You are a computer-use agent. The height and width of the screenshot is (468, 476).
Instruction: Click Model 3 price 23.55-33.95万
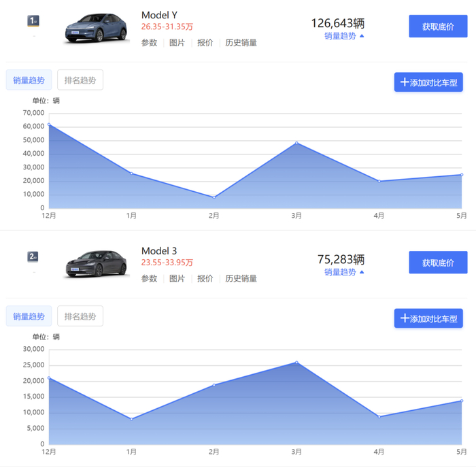(167, 263)
